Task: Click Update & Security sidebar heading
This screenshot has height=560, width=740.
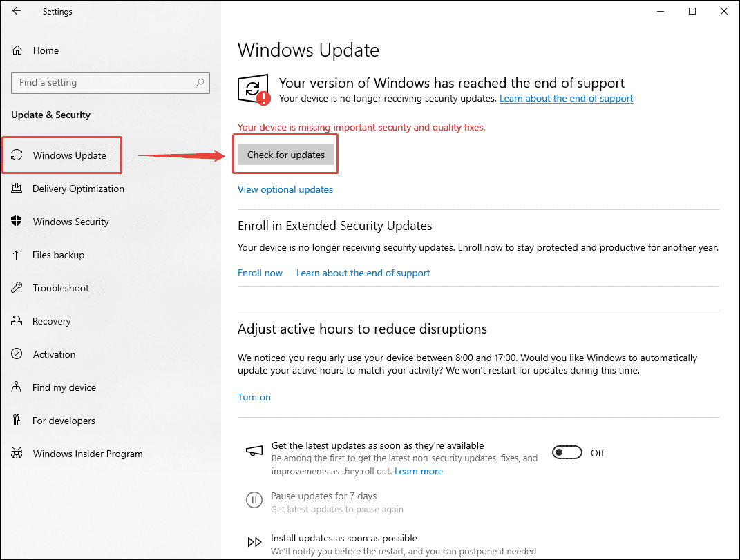Action: [x=50, y=115]
